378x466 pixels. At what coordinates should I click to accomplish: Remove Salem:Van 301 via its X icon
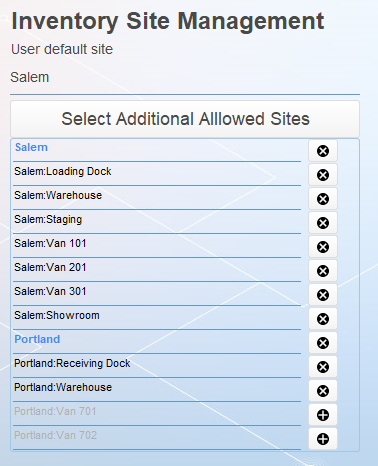click(x=323, y=295)
